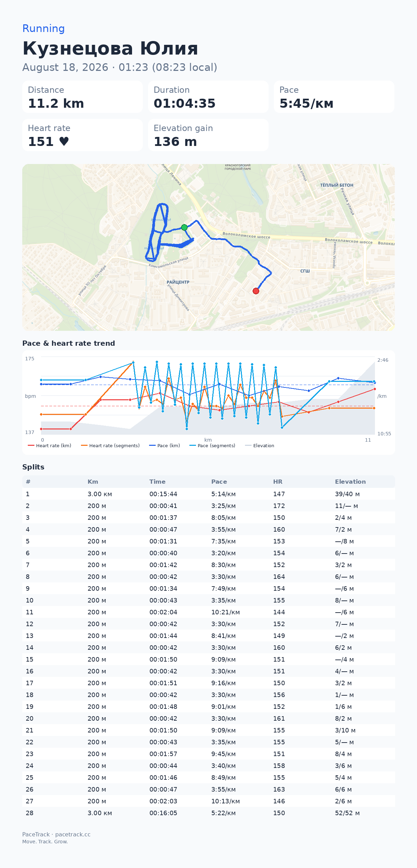Toggle Pace (km) legend series

[x=164, y=445]
